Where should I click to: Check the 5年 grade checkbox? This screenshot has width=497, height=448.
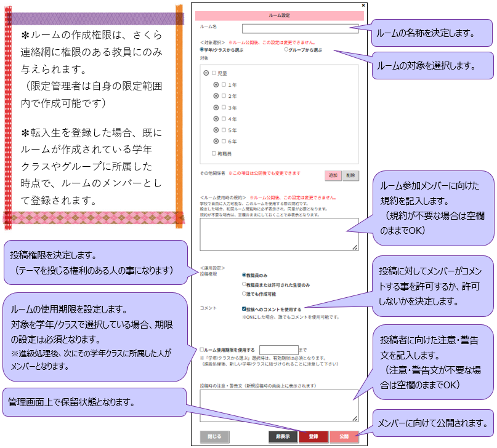[225, 130]
